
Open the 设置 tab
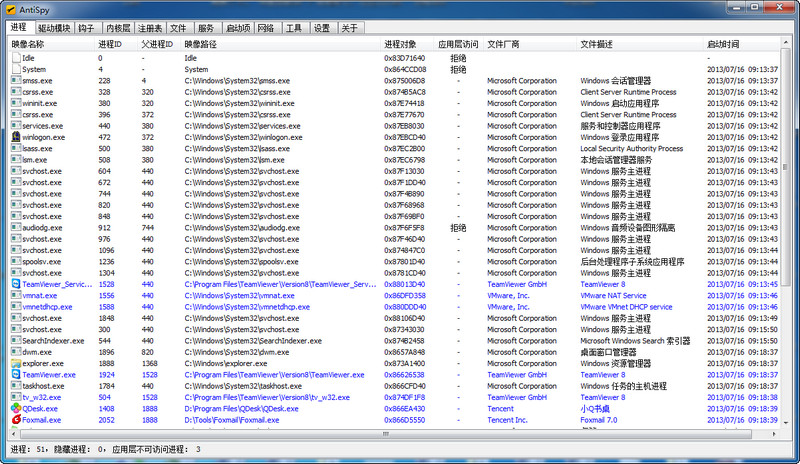(x=322, y=28)
